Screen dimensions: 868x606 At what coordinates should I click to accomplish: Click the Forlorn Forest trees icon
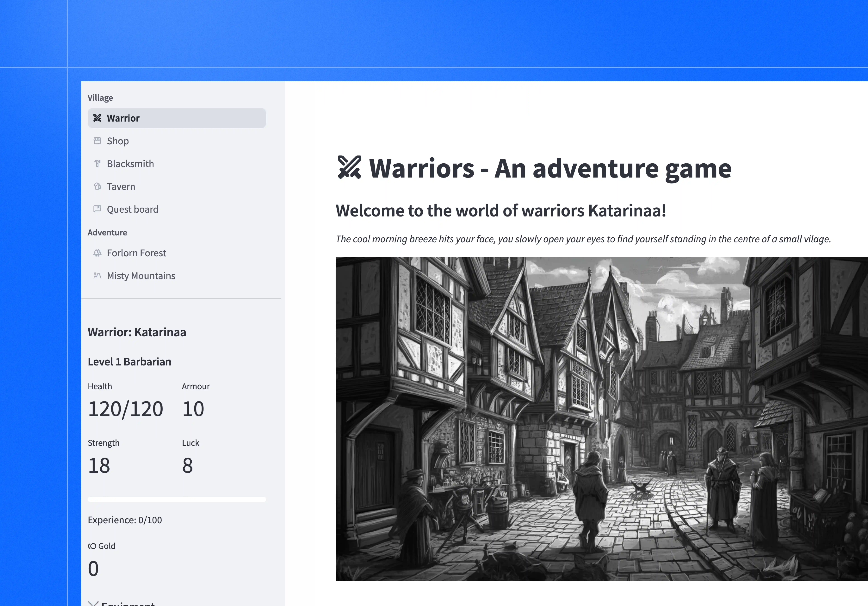point(97,253)
